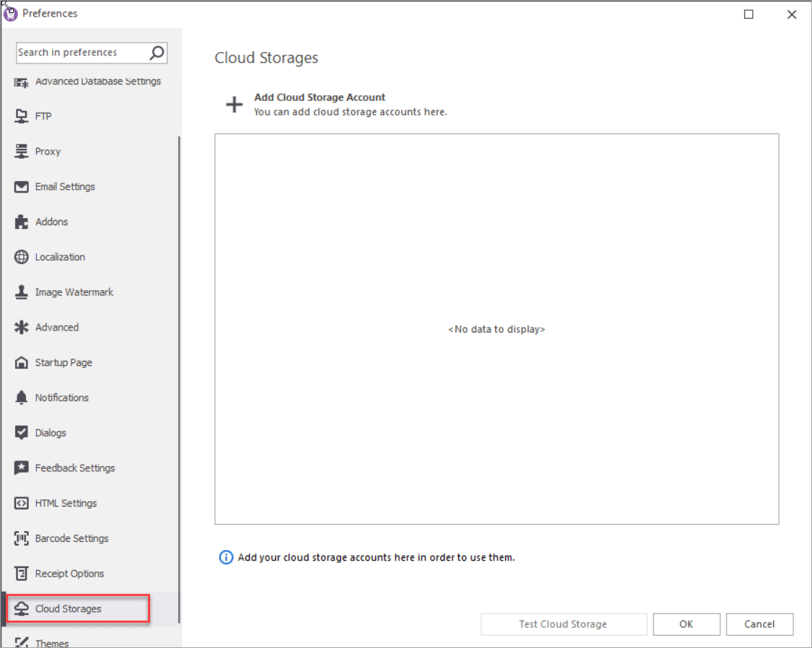Click the empty cloud storage accounts list
Viewport: 812px width, 648px height.
[x=497, y=329]
